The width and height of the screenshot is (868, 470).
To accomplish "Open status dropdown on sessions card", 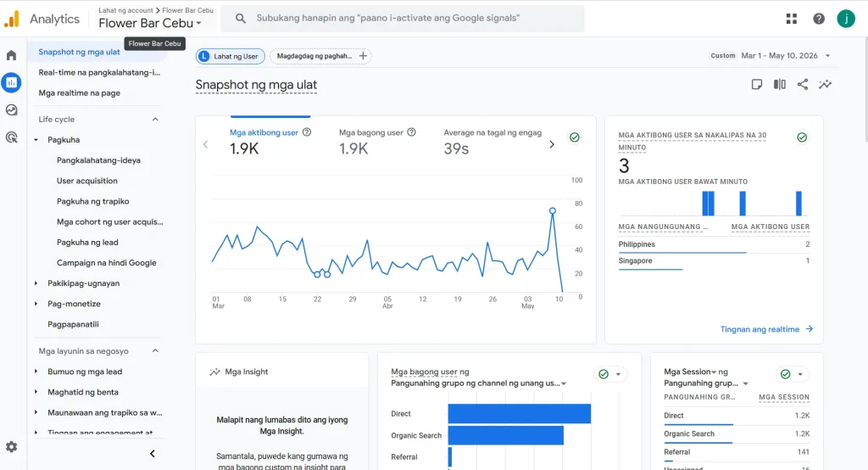I will click(800, 374).
